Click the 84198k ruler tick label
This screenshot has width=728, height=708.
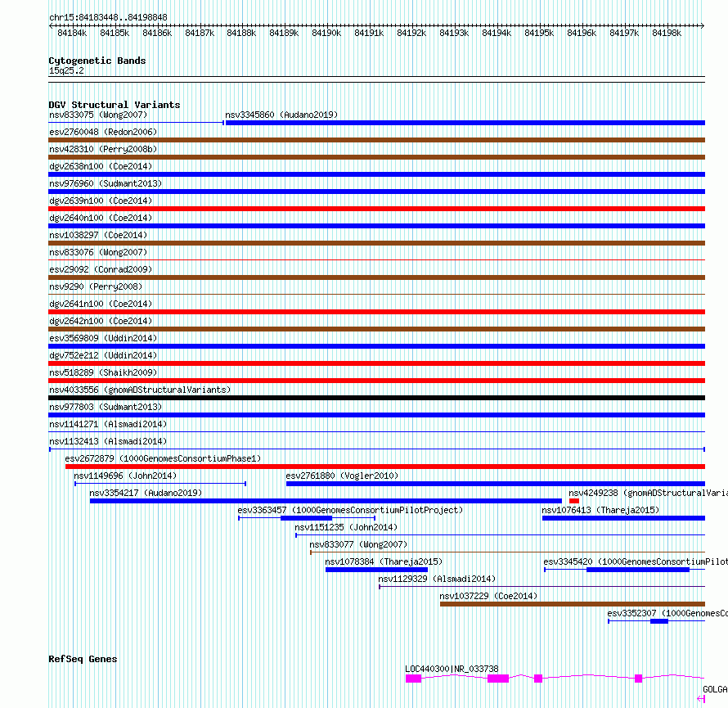click(x=667, y=33)
